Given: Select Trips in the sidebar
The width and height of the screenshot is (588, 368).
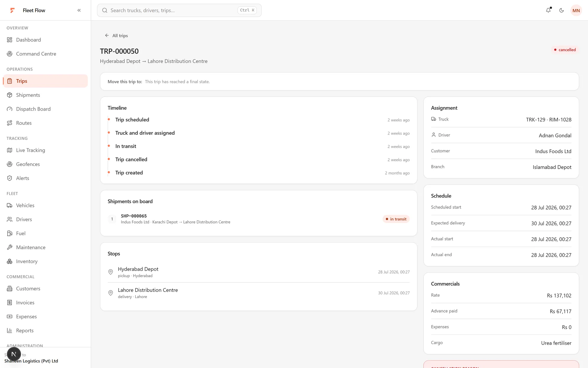Looking at the screenshot, I should click(45, 81).
